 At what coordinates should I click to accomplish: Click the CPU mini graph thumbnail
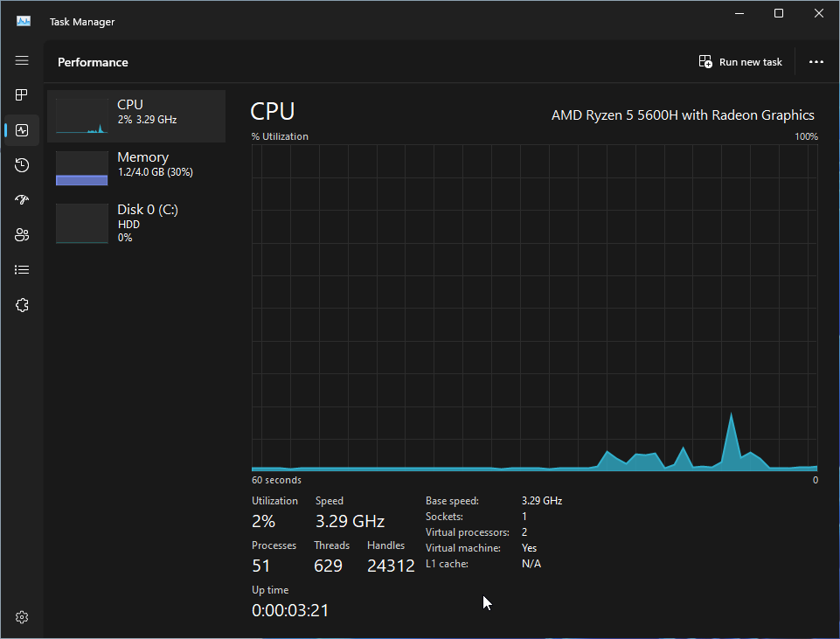(82, 116)
